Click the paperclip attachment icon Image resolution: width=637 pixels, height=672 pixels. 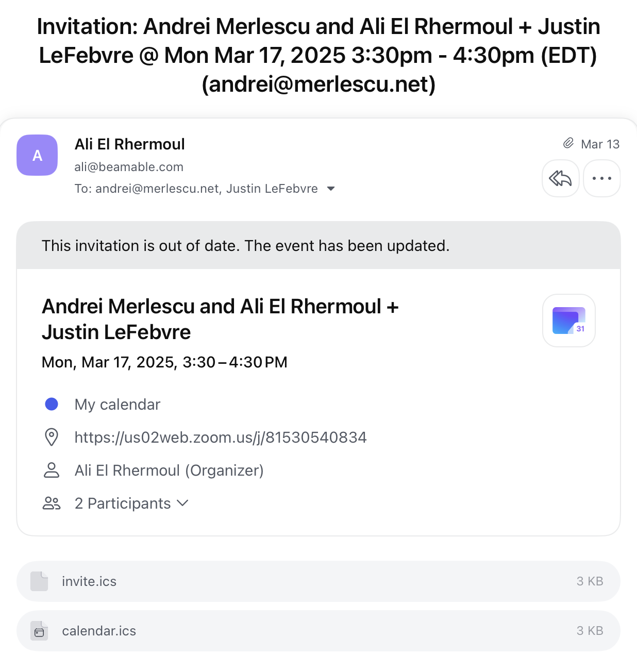568,143
